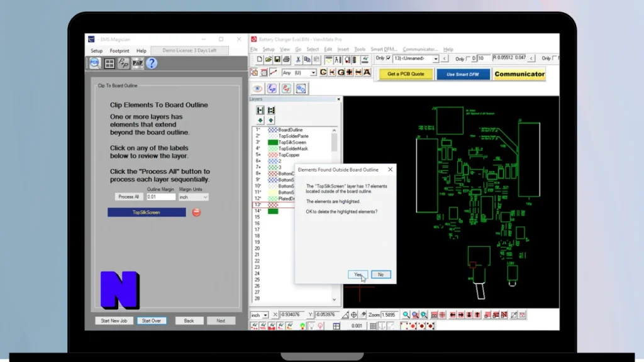Toggle the rightmost Only checkbox in ViewMate toolbar
The image size is (644, 362).
555,58
